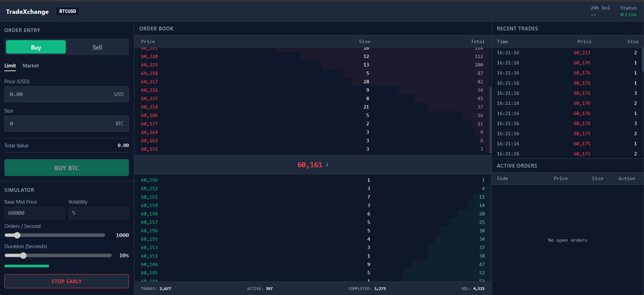Click the No open orders message
Viewport: 644px width, 295px height.
567,240
